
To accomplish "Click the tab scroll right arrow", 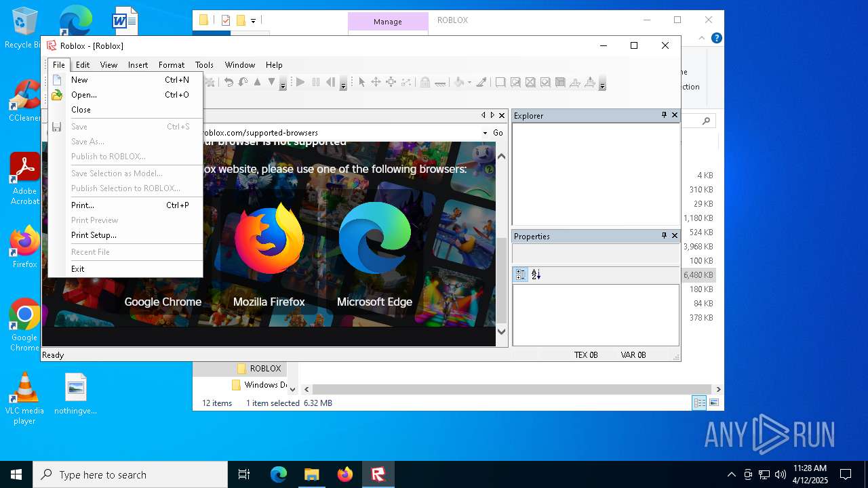I will click(492, 115).
